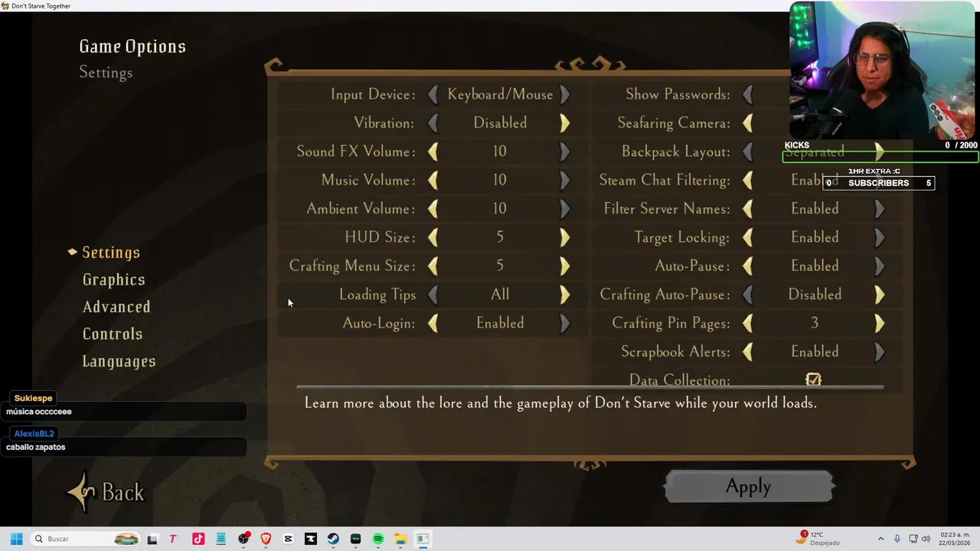Image resolution: width=980 pixels, height=551 pixels.
Task: Click left arrow of Show Passwords
Action: [748, 95]
